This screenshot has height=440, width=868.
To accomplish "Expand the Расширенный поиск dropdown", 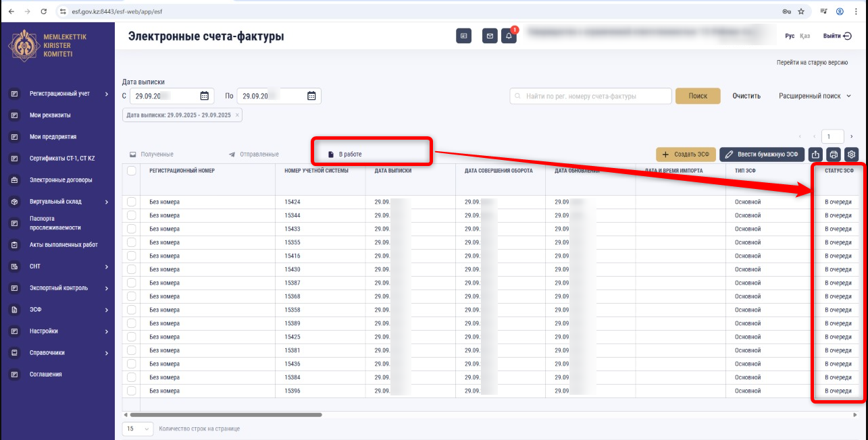I will (815, 96).
